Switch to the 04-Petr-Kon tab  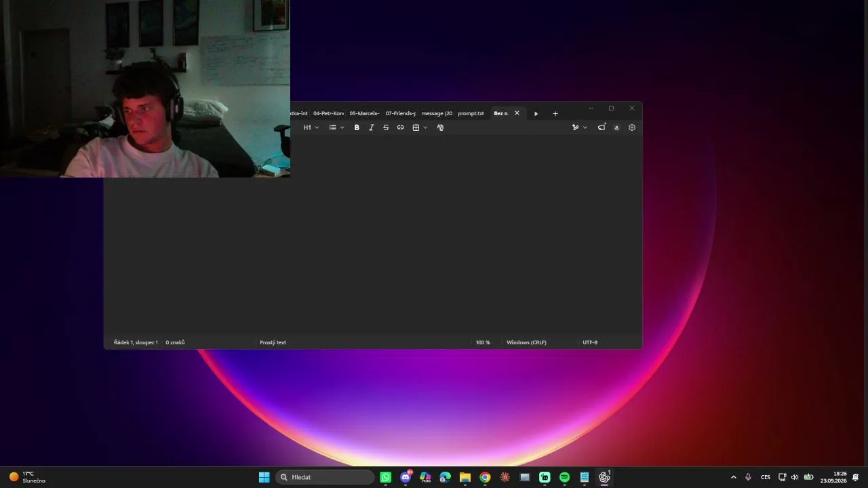[x=328, y=113]
